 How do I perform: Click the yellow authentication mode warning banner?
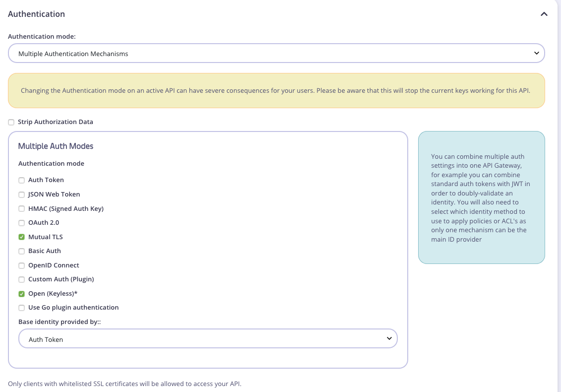coord(276,91)
